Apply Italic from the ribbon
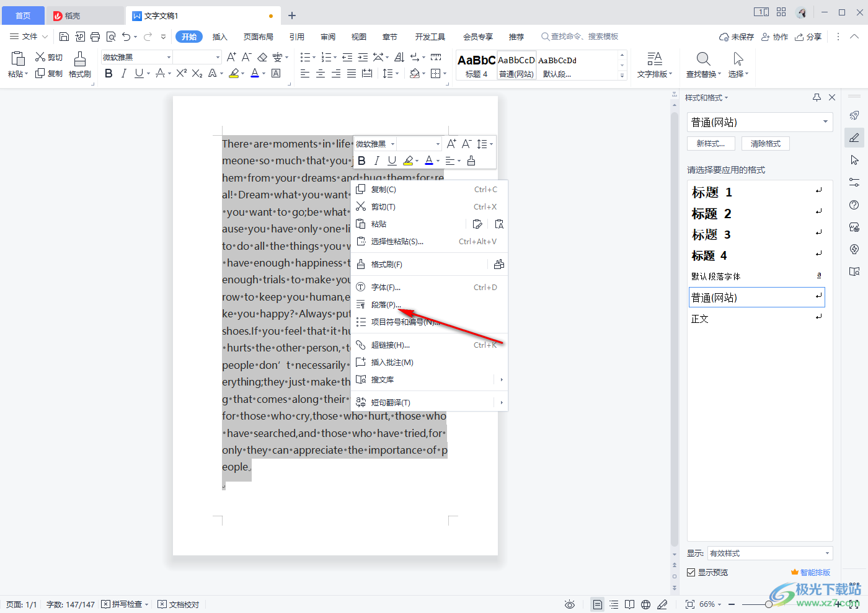The height and width of the screenshot is (613, 868). (124, 73)
